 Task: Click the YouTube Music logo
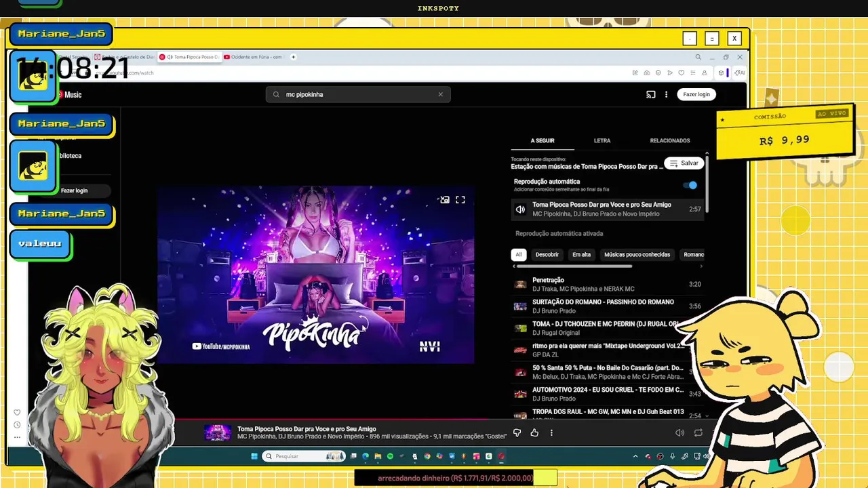tap(69, 95)
